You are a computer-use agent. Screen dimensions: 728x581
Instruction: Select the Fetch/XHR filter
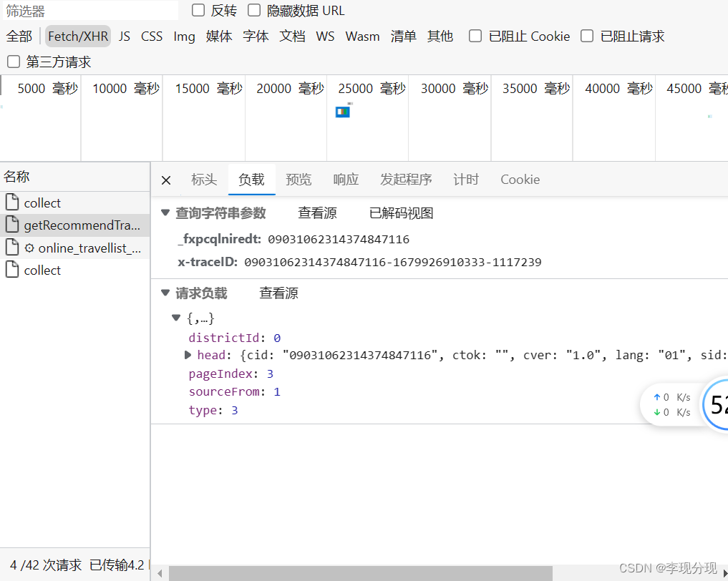click(x=78, y=36)
